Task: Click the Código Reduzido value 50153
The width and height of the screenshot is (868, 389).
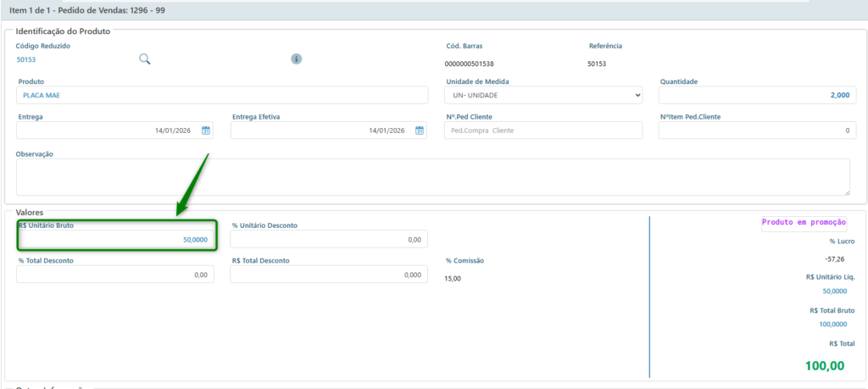Action: (x=26, y=60)
